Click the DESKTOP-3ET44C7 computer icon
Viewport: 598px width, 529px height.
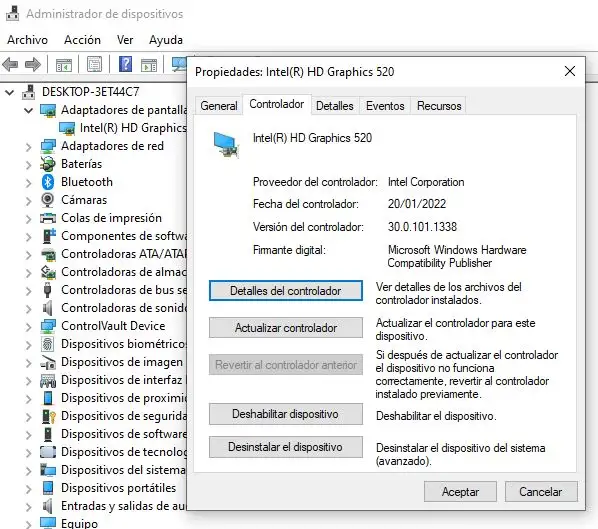point(29,92)
